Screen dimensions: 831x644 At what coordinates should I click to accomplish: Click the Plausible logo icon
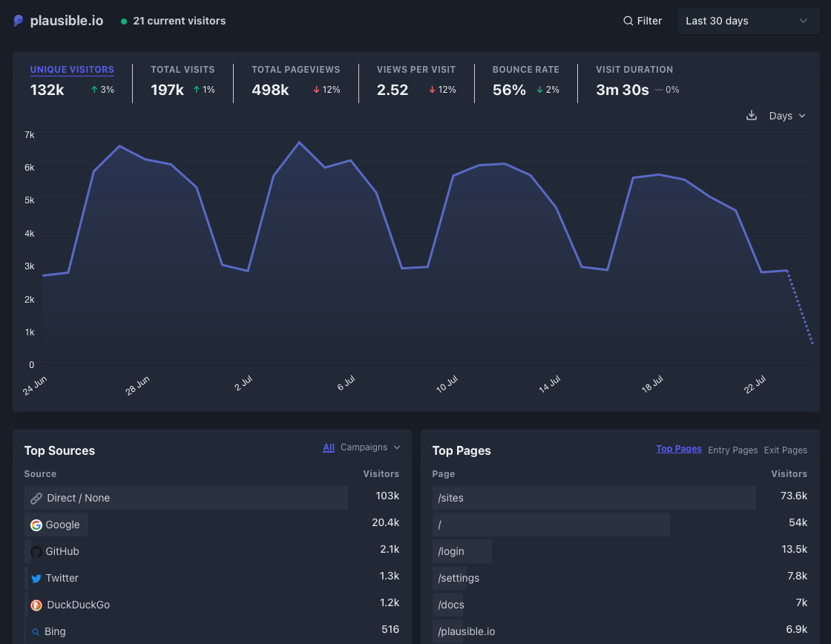pos(19,21)
